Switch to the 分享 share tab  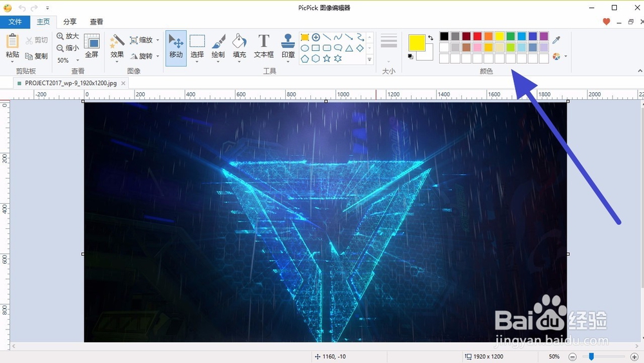(70, 22)
